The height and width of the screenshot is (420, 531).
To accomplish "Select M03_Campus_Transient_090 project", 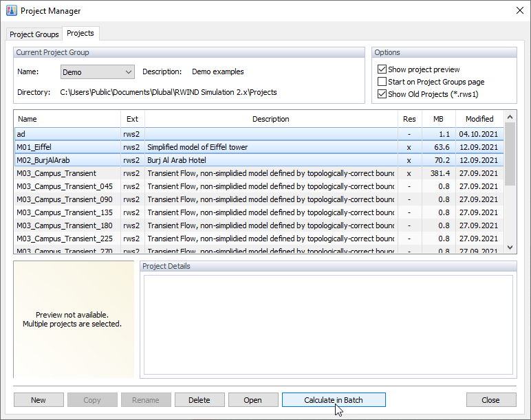I will tap(259, 199).
